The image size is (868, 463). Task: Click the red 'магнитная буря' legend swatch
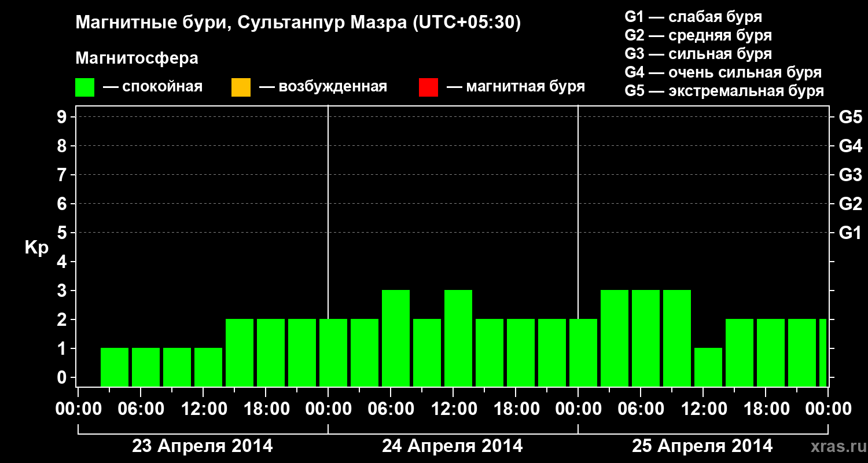point(428,87)
